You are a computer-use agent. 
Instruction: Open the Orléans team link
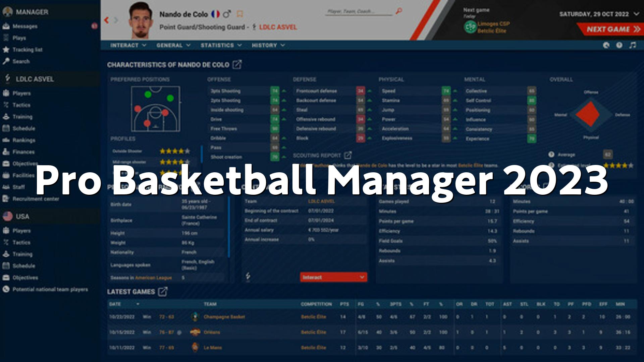212,332
